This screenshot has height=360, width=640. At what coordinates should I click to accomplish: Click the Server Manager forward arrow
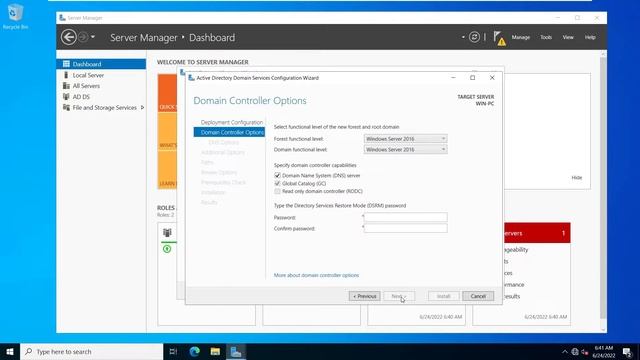click(83, 37)
